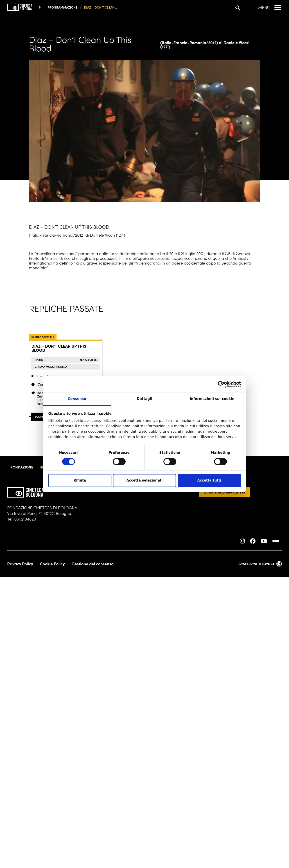This screenshot has width=289, height=868.
Task: Open the Privacy Policy link
Action: 20,564
